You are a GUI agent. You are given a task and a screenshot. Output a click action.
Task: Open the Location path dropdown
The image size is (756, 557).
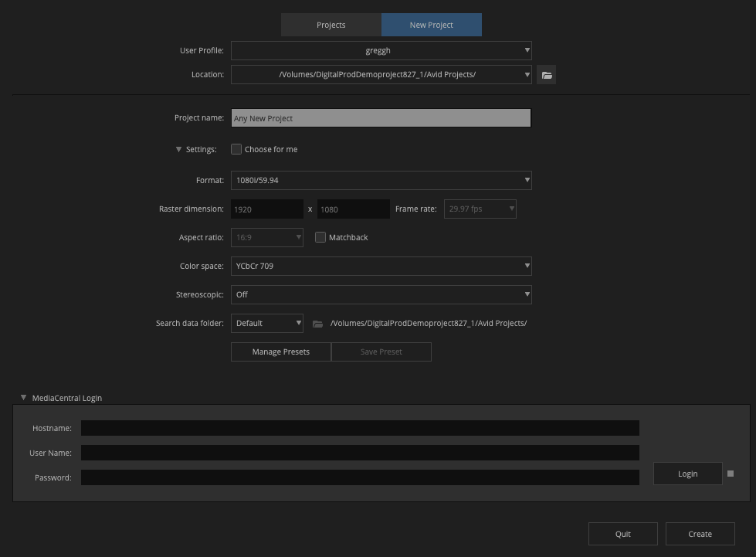coord(381,75)
